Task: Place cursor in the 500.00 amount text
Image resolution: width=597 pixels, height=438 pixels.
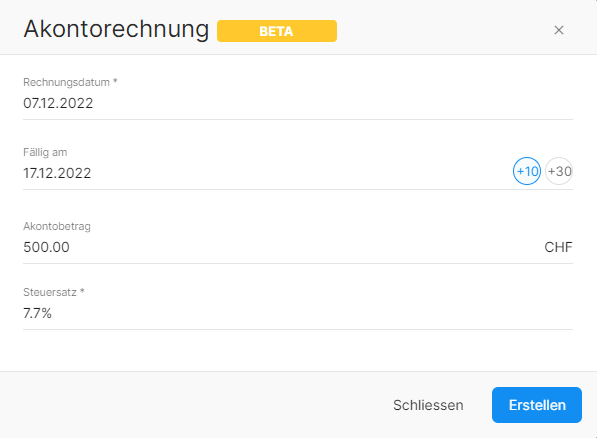Action: click(x=46, y=247)
